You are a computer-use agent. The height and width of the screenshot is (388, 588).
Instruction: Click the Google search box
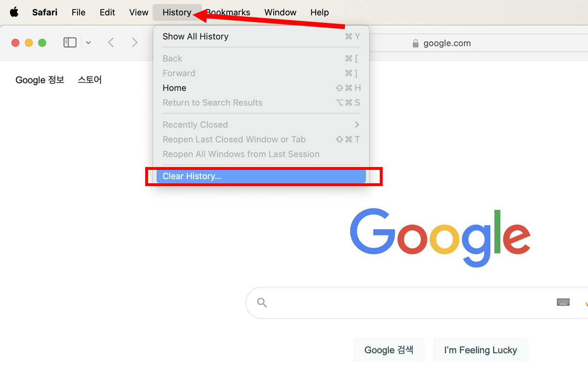tap(417, 303)
